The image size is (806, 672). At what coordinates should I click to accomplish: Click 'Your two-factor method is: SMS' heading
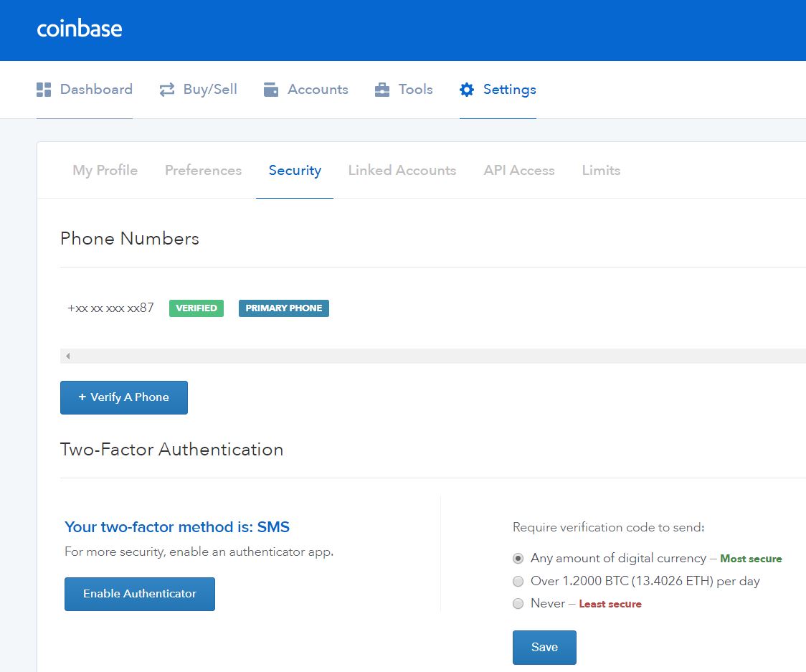[x=177, y=527]
